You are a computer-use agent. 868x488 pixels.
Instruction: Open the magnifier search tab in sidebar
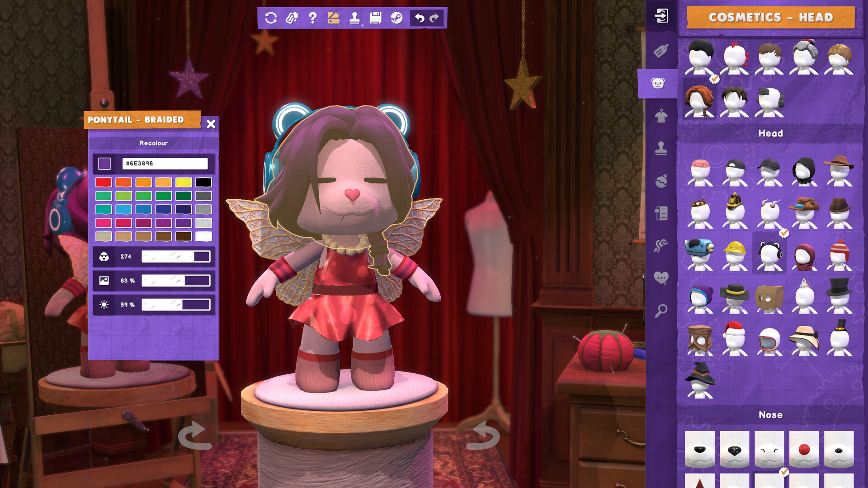[661, 311]
